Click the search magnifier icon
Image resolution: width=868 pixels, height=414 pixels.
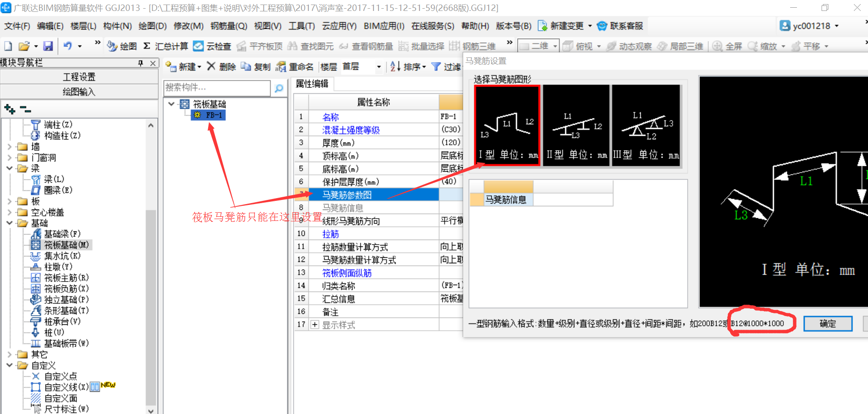click(x=279, y=88)
